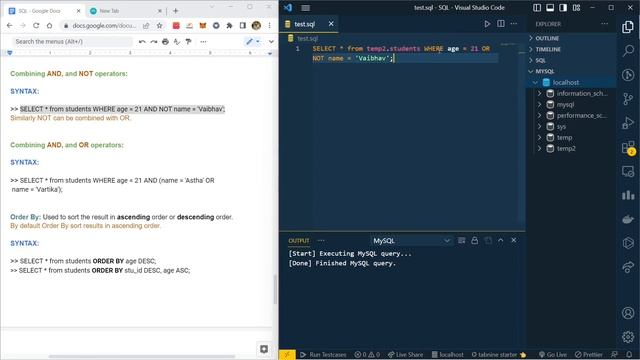Screen dimensions: 640x360
Task: Open Manage settings gear in VS Code
Action: click(x=628, y=337)
